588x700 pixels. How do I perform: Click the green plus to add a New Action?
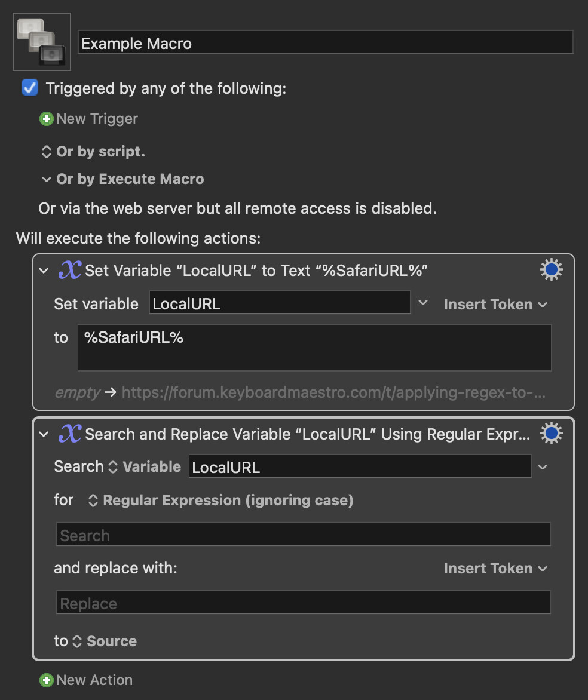[x=47, y=680]
